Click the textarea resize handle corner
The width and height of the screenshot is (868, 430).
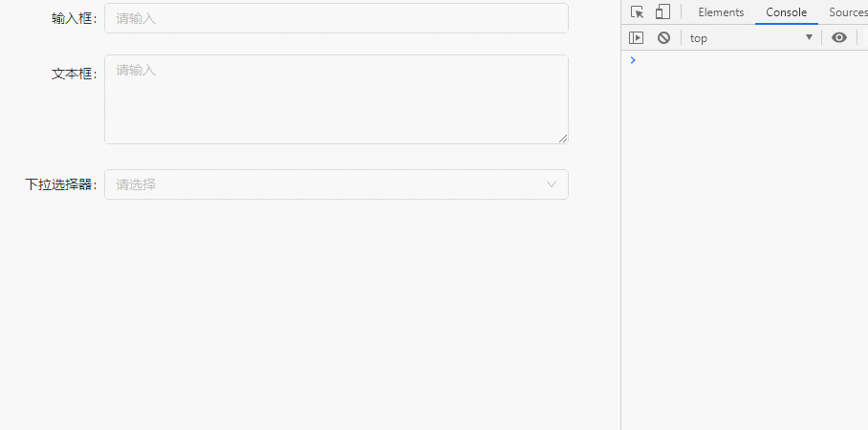click(x=563, y=139)
